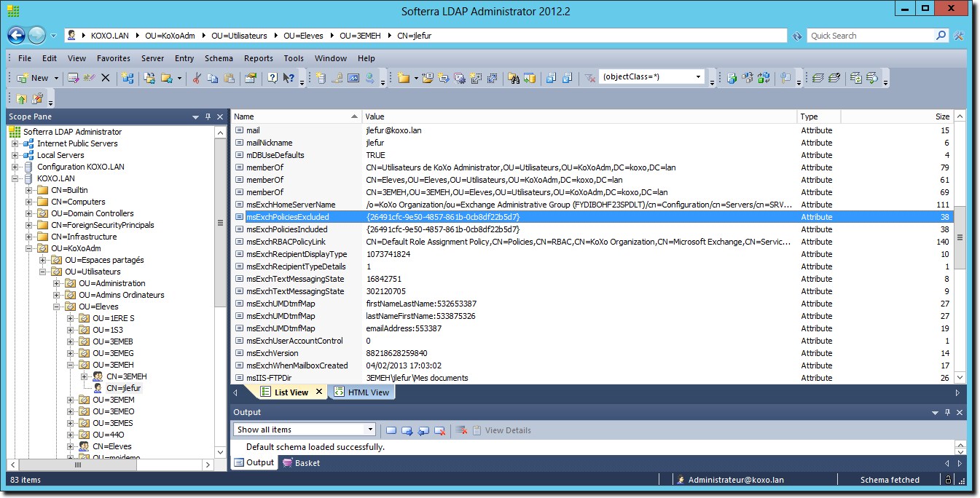Viewport: 980px width, 498px height.
Task: Select the msExchPoliciesIncluded attribute row
Action: tap(592, 229)
